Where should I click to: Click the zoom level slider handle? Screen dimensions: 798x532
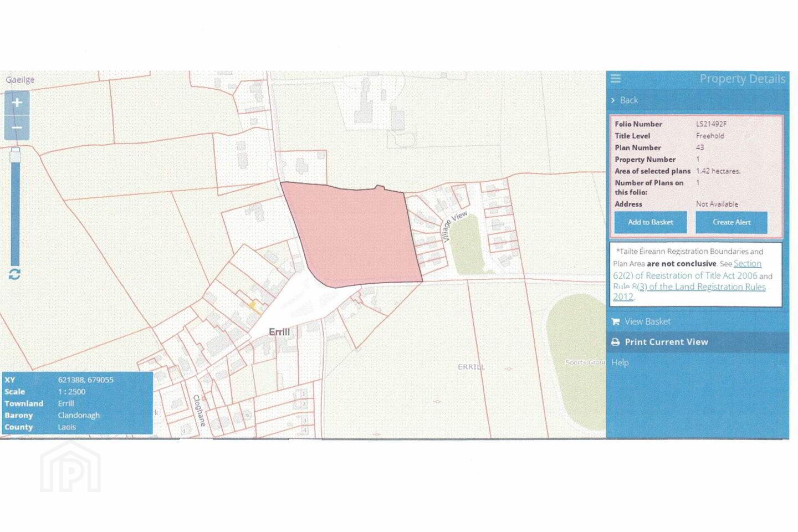(x=16, y=155)
